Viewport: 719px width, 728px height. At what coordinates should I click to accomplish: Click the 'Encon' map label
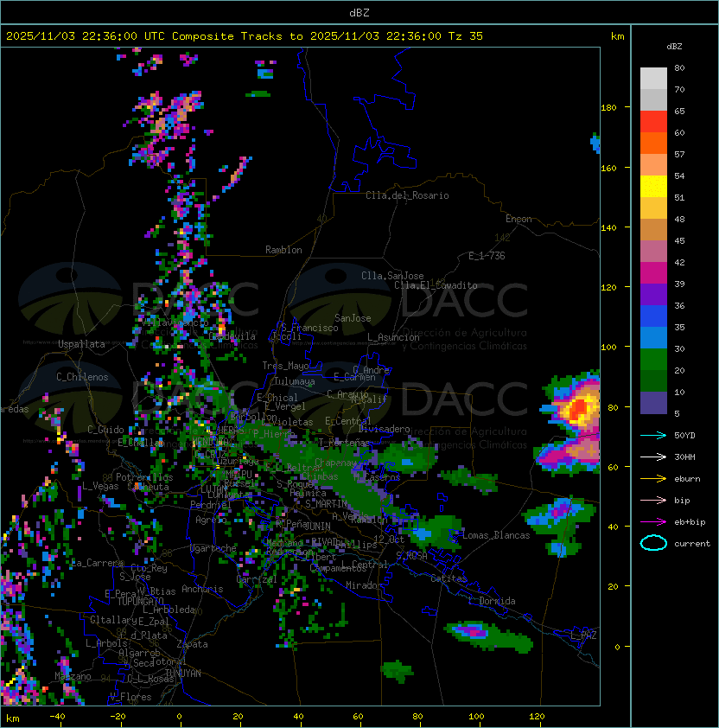click(x=519, y=219)
